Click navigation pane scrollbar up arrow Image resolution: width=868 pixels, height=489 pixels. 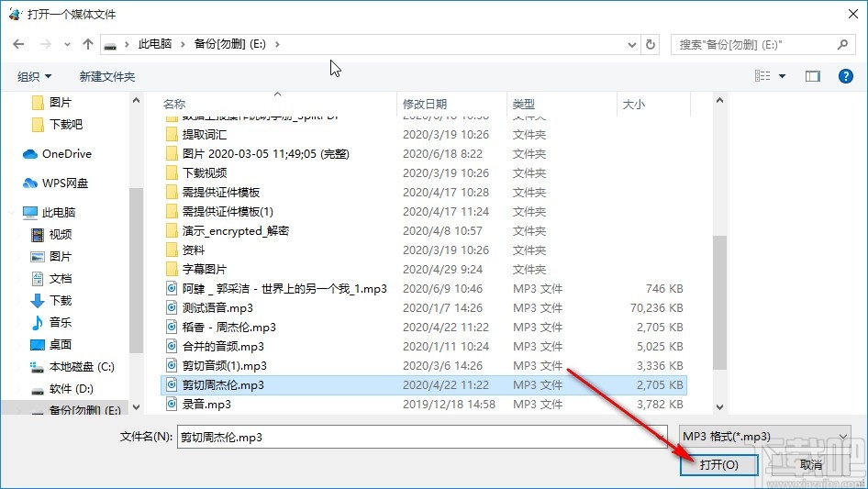click(136, 101)
